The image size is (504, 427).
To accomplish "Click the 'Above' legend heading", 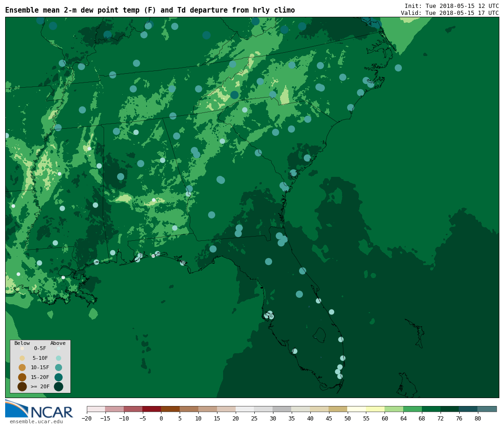I will click(x=58, y=343).
